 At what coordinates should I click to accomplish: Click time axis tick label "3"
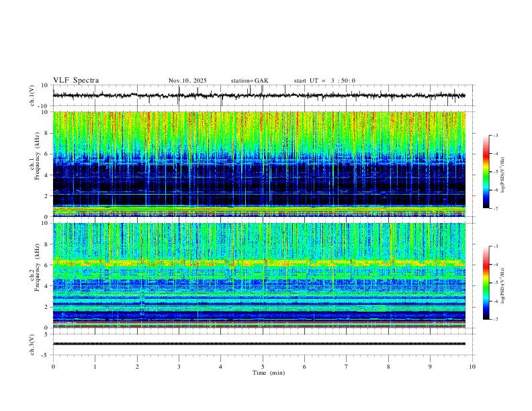(x=179, y=367)
